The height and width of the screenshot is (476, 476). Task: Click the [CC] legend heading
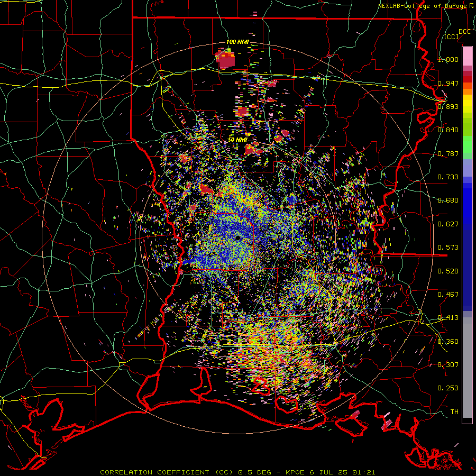pos(452,37)
